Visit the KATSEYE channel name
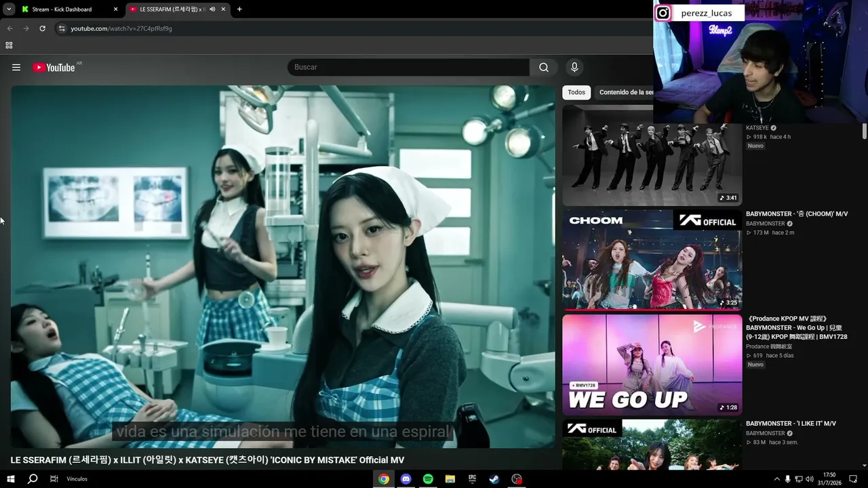 pos(757,127)
